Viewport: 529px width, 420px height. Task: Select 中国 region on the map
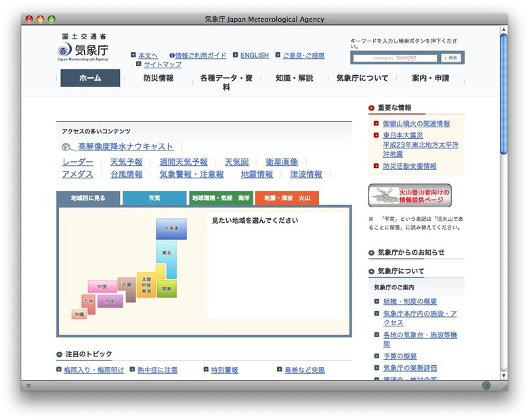pos(102,287)
